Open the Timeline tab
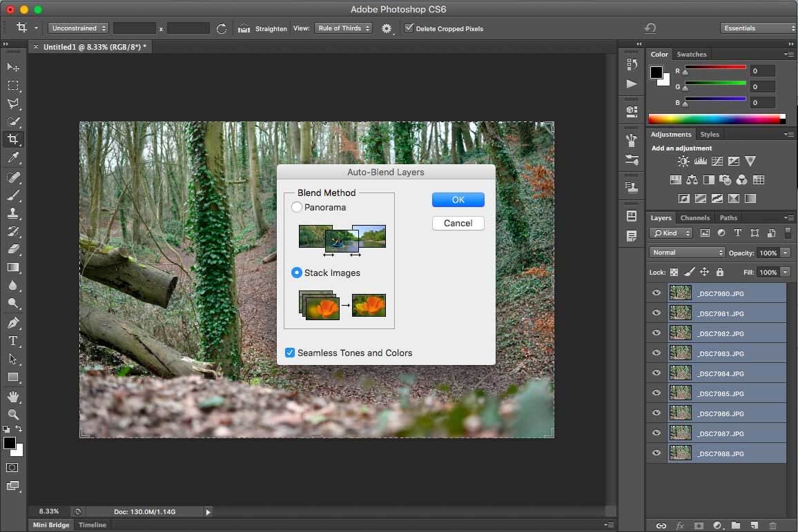 [93, 525]
